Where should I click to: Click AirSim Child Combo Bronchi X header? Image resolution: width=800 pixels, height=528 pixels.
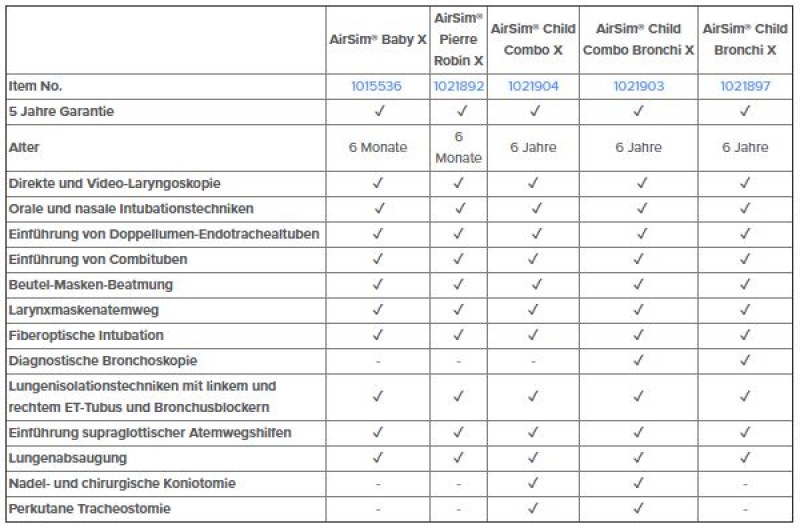tap(638, 40)
